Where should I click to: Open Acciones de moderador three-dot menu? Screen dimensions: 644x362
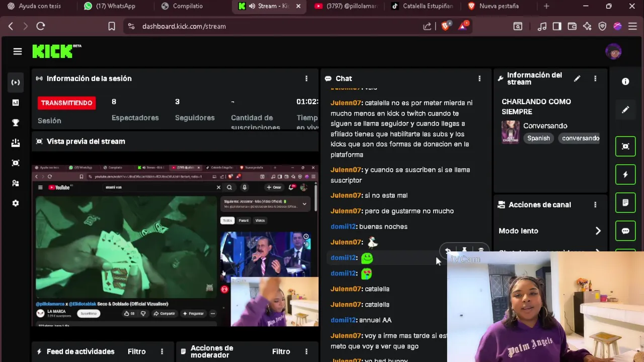306,351
